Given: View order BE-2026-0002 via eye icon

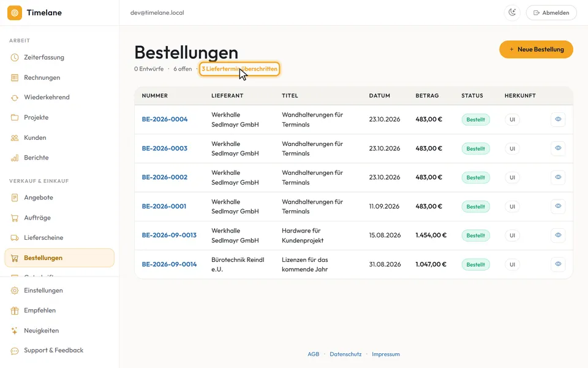Looking at the screenshot, I should coord(558,177).
